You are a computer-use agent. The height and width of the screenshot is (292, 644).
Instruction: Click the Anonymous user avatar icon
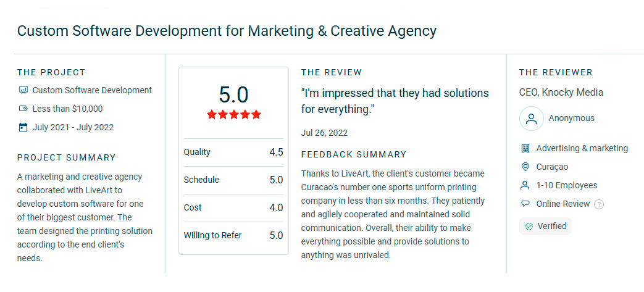(532, 119)
